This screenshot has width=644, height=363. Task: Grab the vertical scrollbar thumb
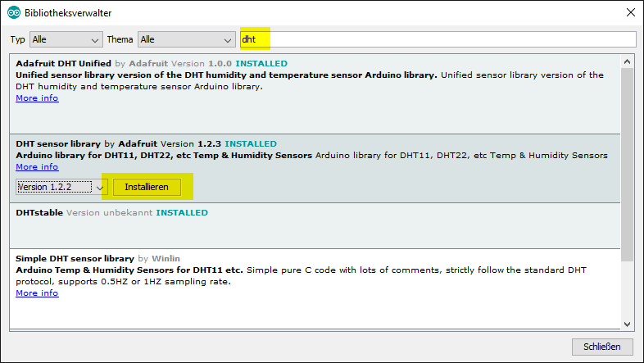click(x=628, y=164)
